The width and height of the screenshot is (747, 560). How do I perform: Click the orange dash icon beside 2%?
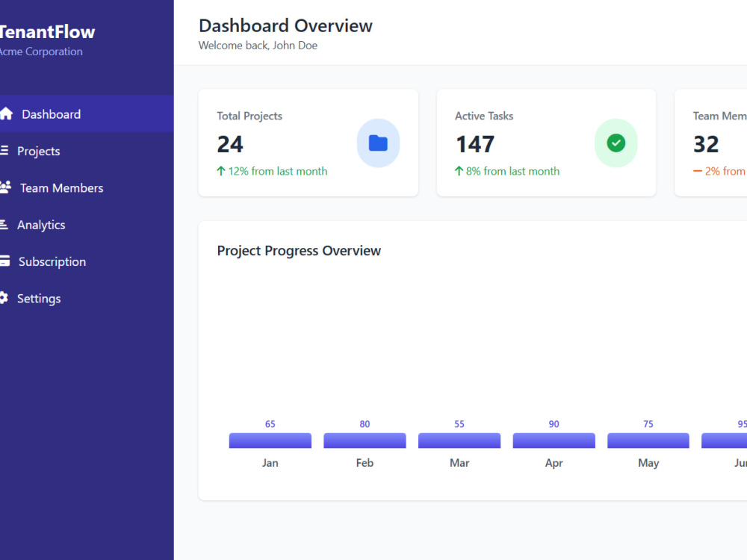(698, 171)
